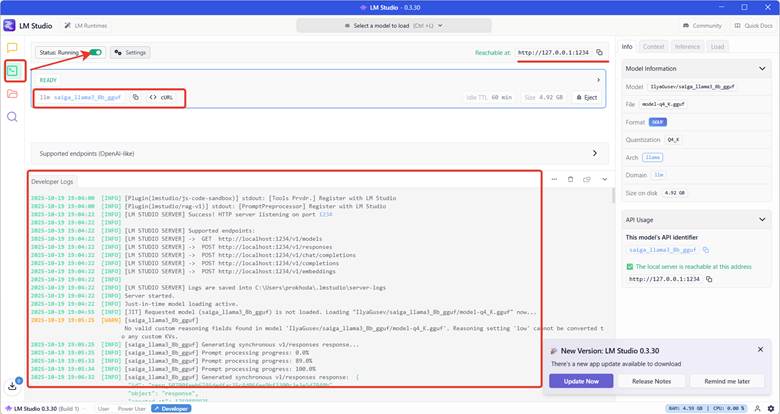
Task: Switch to the Context tab
Action: tap(653, 46)
